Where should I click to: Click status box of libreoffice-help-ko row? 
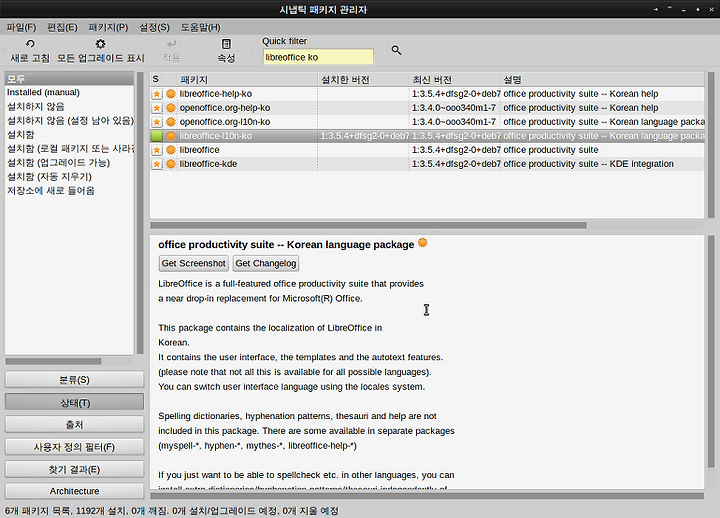click(157, 94)
